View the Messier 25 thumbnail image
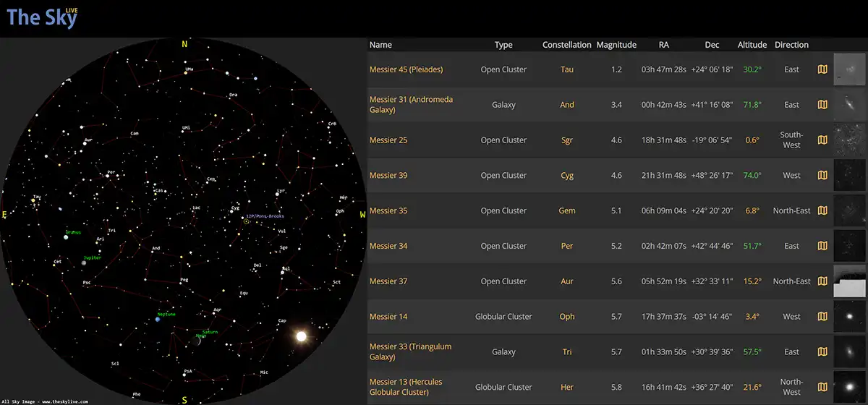Image resolution: width=868 pixels, height=405 pixels. click(x=850, y=140)
